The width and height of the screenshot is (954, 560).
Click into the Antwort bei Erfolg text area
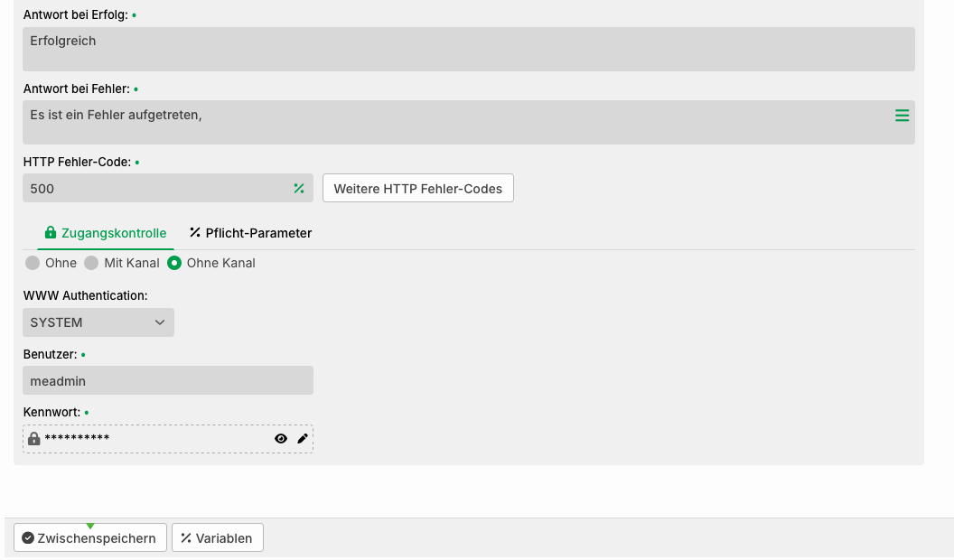[469, 50]
